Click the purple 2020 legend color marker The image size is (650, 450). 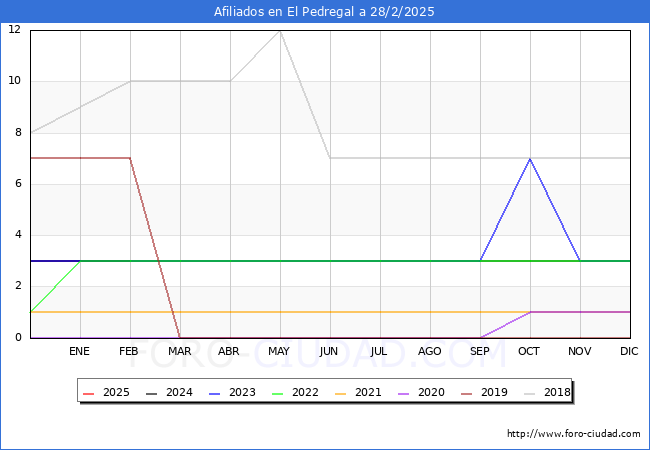(x=403, y=393)
